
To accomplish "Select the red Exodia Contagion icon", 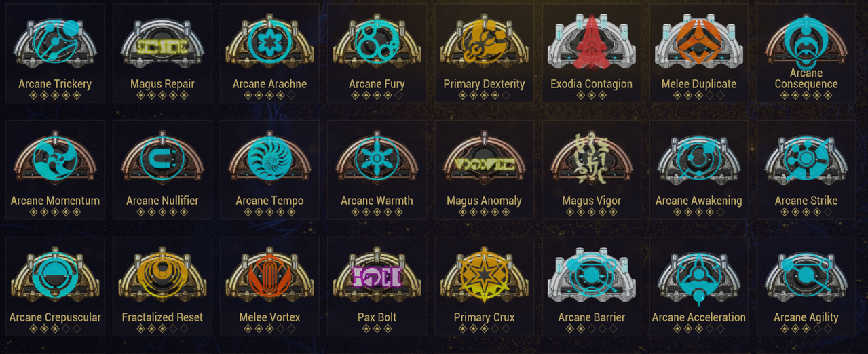I will tap(591, 42).
